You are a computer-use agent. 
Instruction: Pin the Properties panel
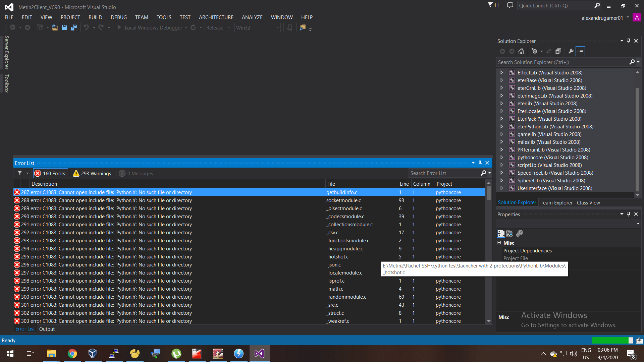[x=629, y=214]
